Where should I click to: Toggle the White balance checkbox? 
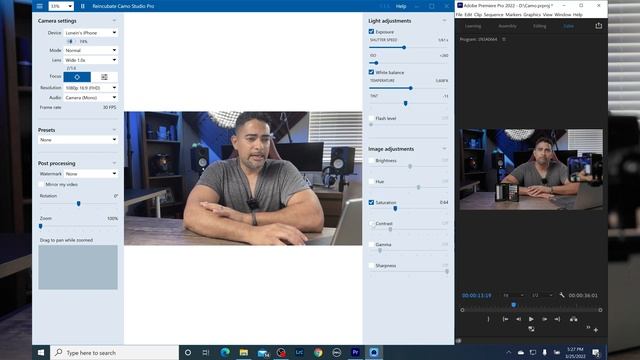coord(371,72)
